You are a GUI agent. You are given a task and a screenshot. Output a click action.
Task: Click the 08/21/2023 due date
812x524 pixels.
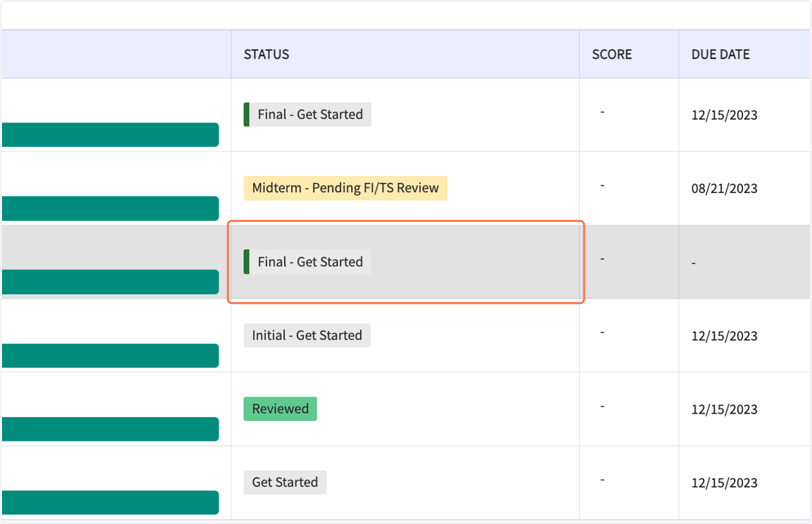[x=724, y=188]
